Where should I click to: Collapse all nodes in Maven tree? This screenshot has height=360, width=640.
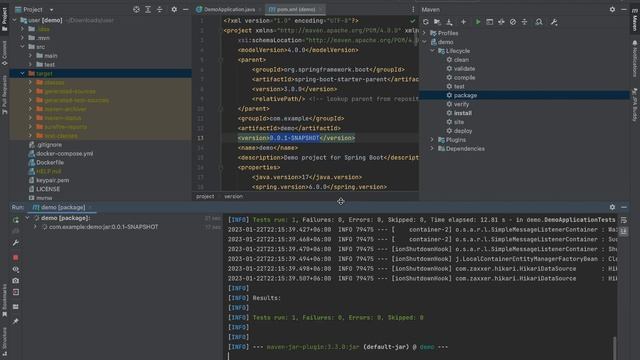[x=524, y=22]
